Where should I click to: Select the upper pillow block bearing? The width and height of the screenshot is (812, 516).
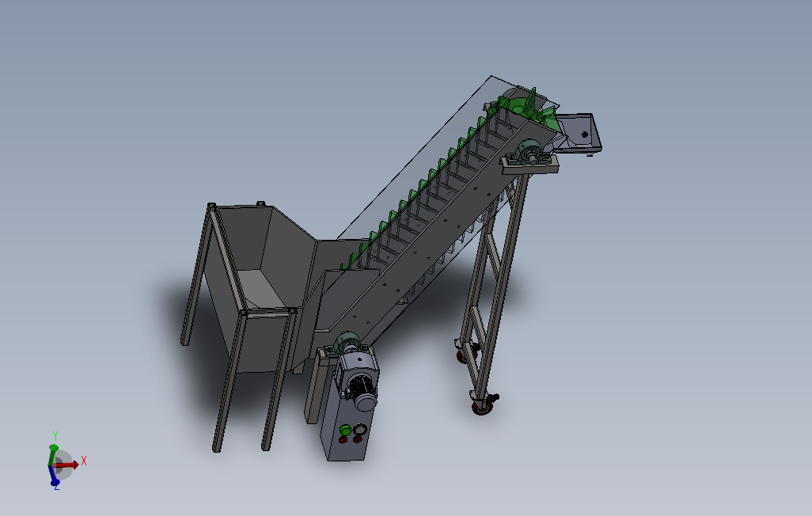tap(531, 152)
